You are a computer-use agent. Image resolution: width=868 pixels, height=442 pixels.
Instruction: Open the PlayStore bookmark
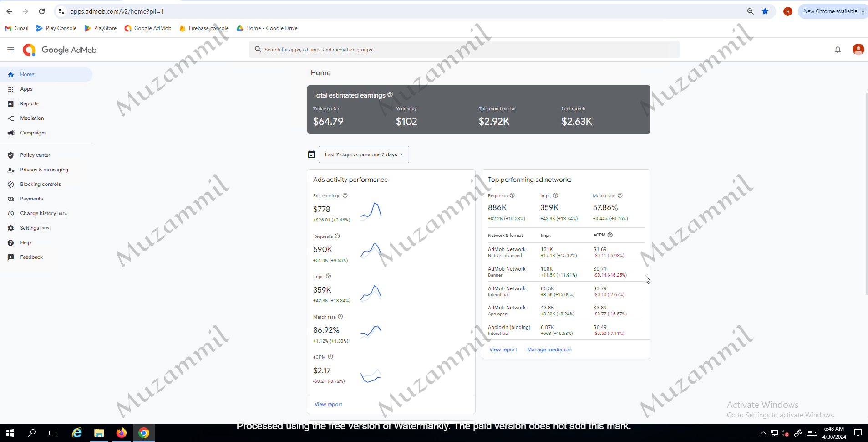click(x=101, y=28)
